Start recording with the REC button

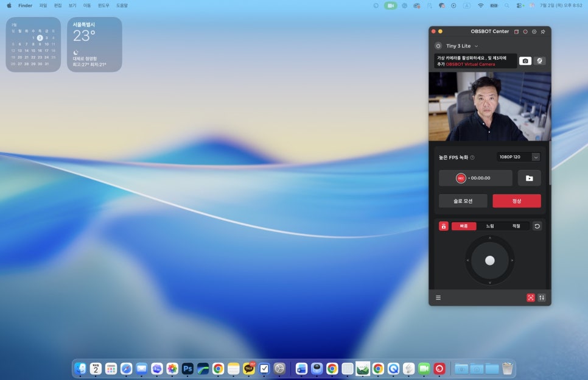point(461,178)
